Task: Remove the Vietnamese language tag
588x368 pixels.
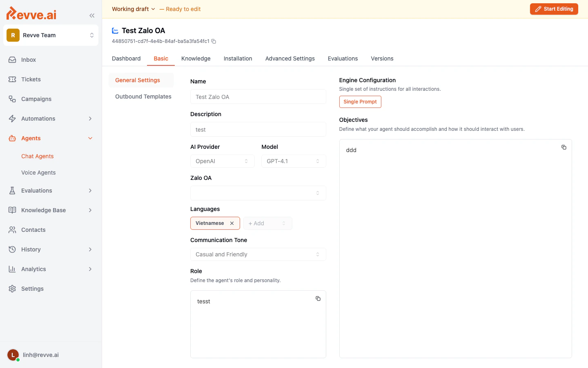Action: (x=232, y=223)
